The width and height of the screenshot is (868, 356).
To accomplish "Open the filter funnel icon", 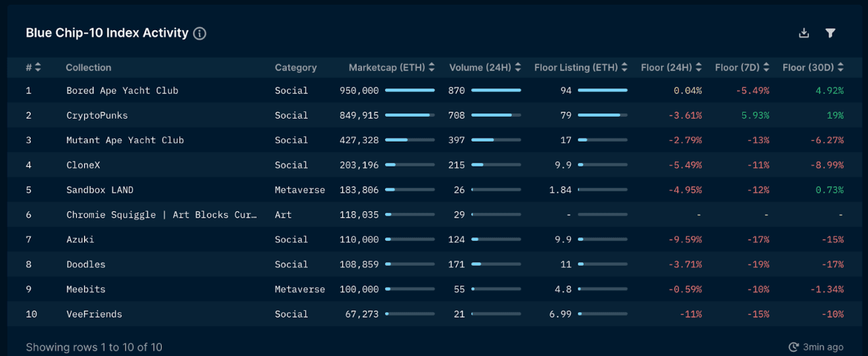I will click(x=830, y=33).
